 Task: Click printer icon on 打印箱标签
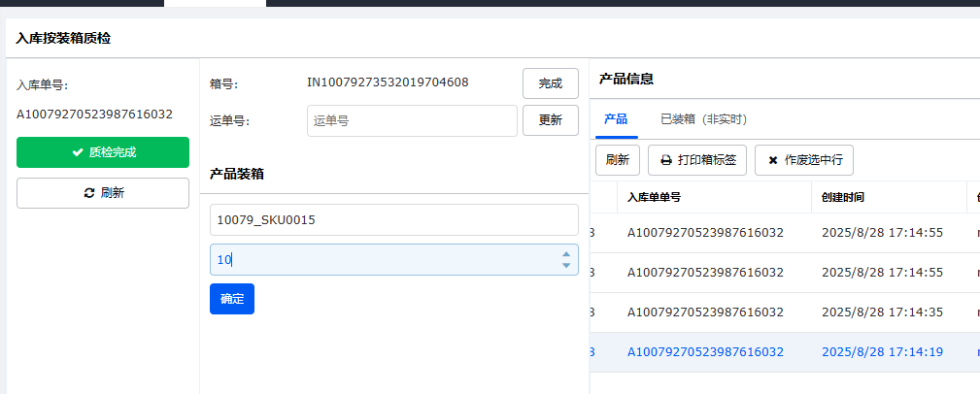[x=666, y=160]
